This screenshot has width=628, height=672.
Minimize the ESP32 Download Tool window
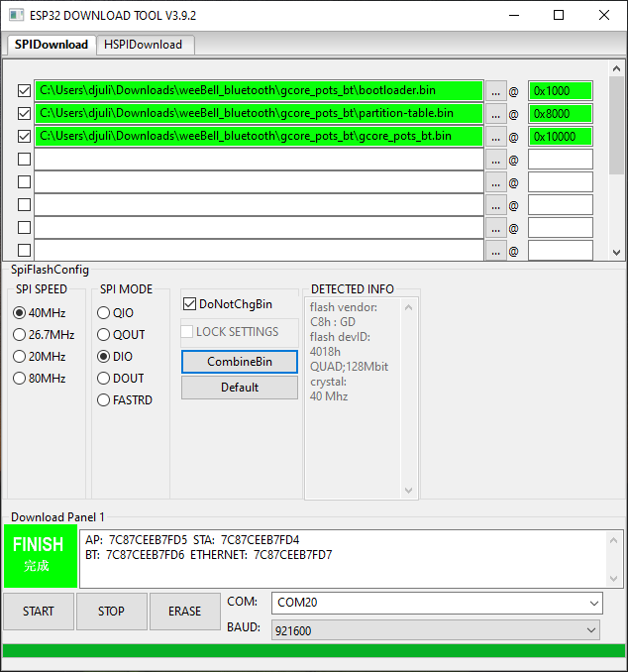point(514,16)
